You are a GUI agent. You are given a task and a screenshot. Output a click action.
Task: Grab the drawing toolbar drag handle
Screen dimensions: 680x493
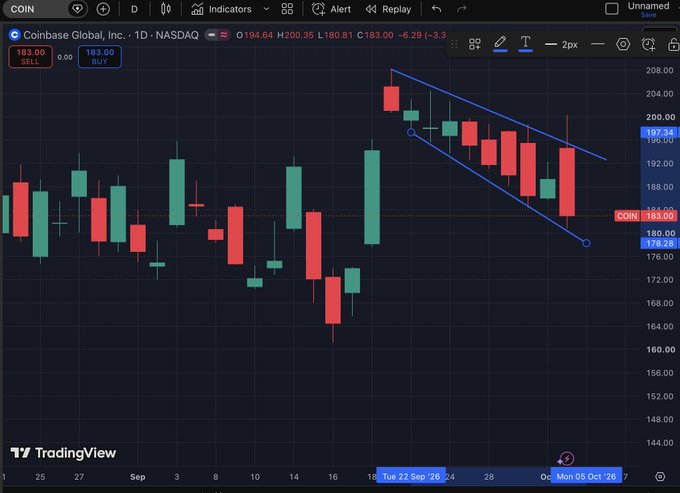[454, 44]
